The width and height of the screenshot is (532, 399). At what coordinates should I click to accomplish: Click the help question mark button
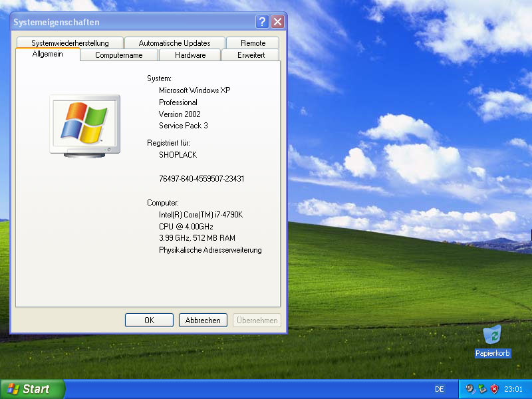coord(262,22)
